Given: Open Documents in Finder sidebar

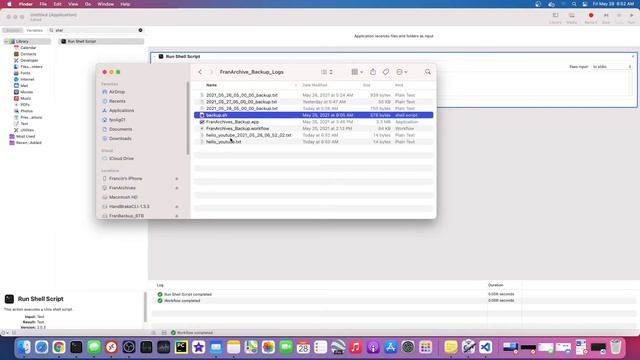Looking at the screenshot, I should [x=120, y=129].
